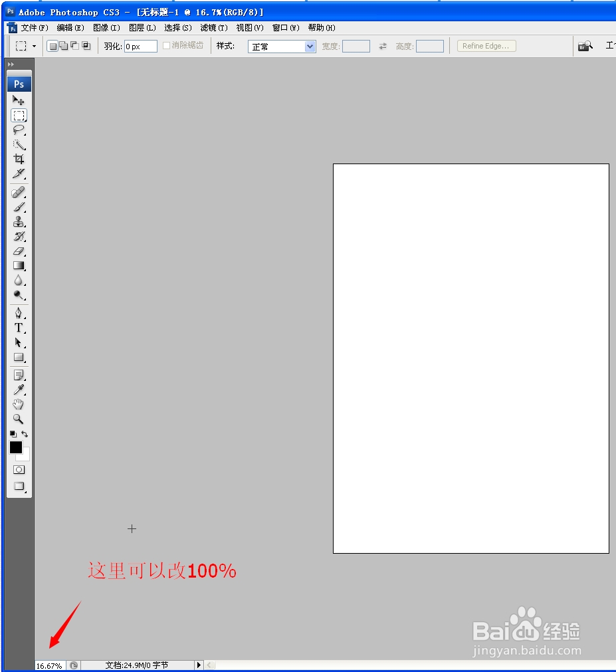616x672 pixels.
Task: Select the Zoom tool
Action: [19, 419]
